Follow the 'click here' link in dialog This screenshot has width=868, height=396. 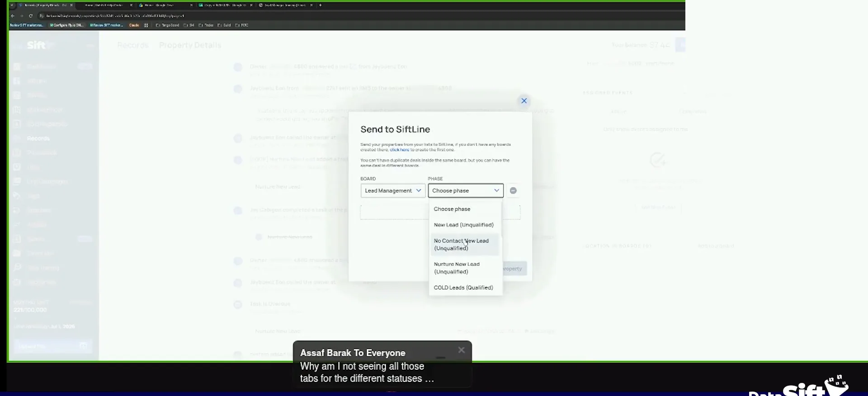tap(399, 150)
